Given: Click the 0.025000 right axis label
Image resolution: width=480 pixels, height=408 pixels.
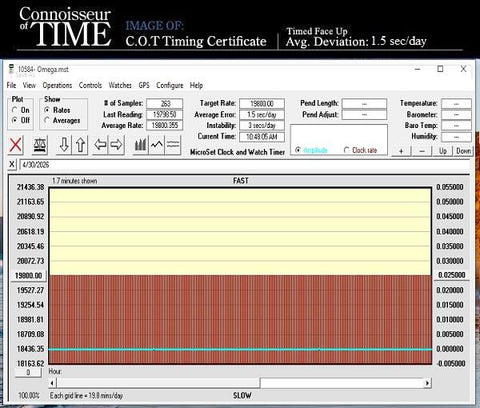Looking at the screenshot, I should click(451, 275).
